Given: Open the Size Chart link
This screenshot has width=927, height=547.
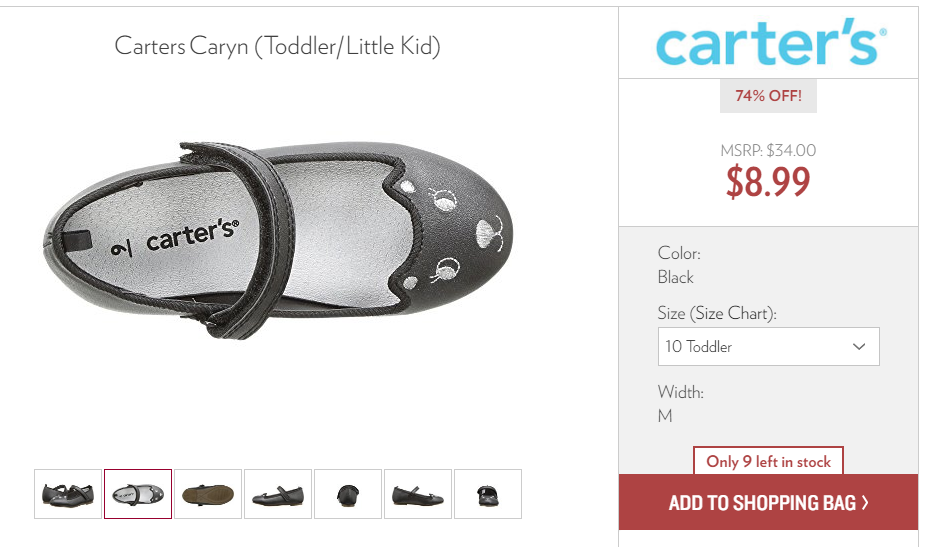Looking at the screenshot, I should point(733,313).
